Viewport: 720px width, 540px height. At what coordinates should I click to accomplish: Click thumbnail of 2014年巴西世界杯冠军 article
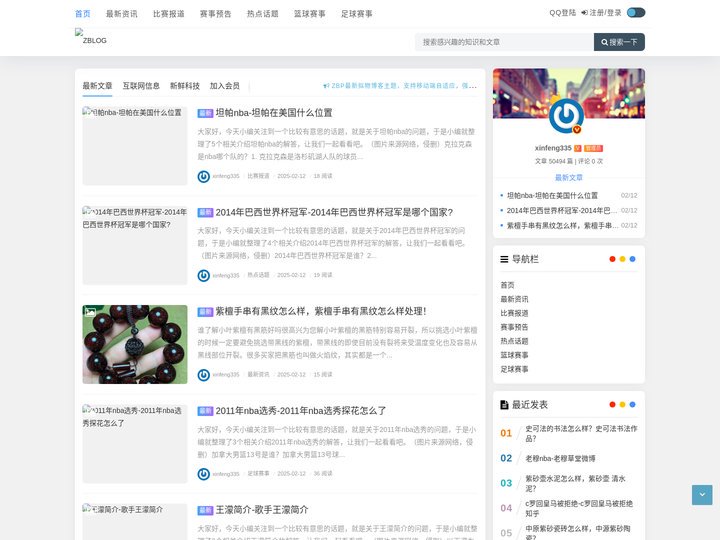click(135, 245)
